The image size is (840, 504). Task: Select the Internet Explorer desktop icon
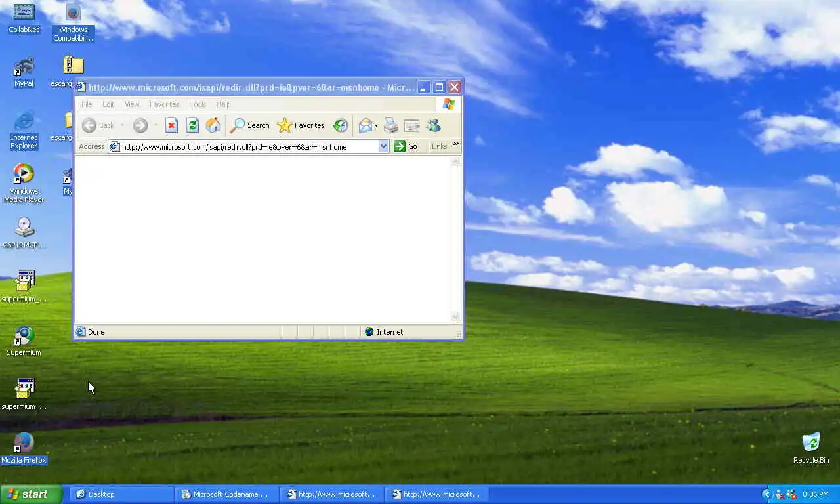tap(24, 130)
